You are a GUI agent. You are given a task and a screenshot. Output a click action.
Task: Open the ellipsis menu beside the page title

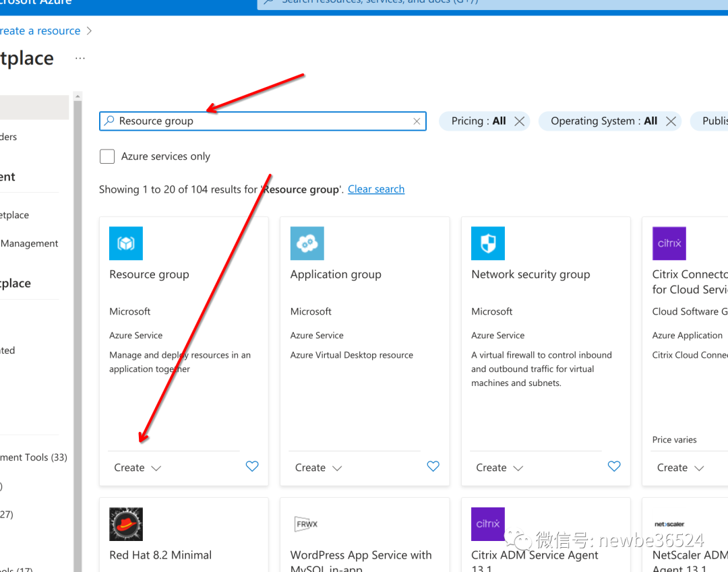click(80, 59)
